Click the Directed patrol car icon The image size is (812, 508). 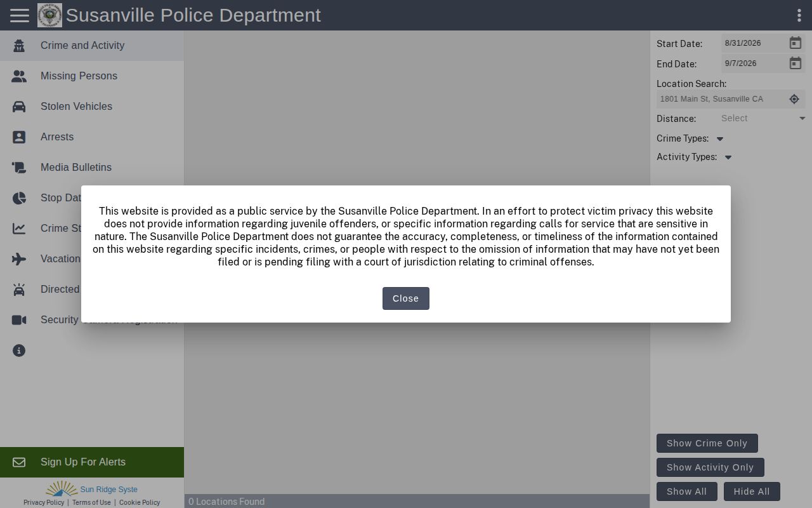click(x=19, y=290)
